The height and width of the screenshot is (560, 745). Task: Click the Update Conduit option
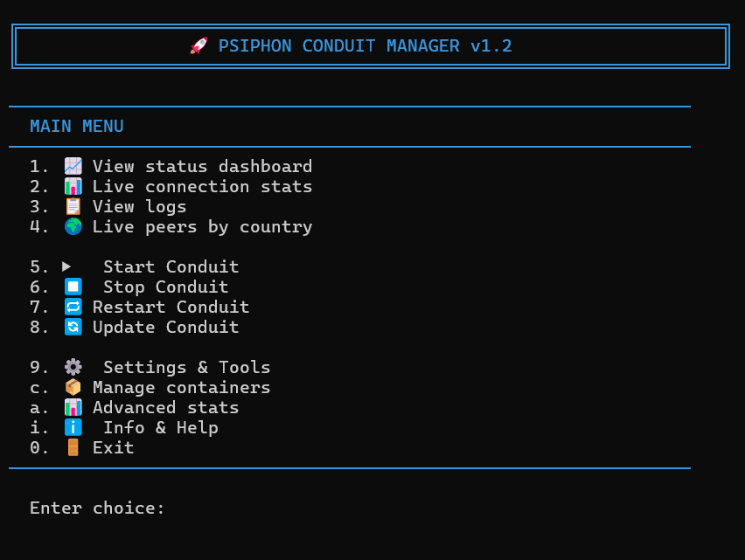pyautogui.click(x=164, y=327)
